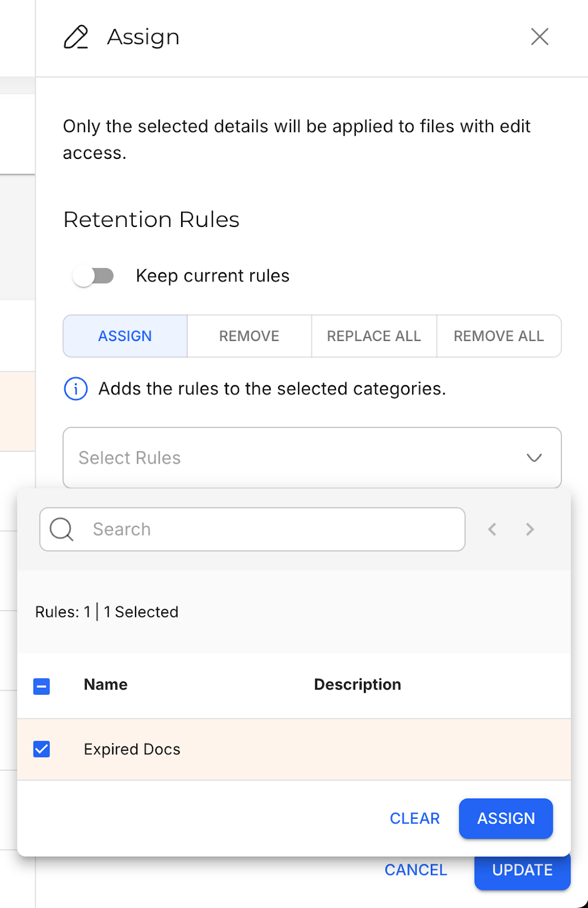Click the magnifying glass search icon

click(x=61, y=529)
